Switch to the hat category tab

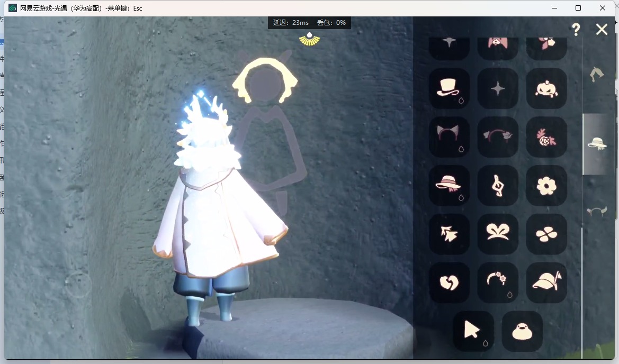[x=597, y=143]
